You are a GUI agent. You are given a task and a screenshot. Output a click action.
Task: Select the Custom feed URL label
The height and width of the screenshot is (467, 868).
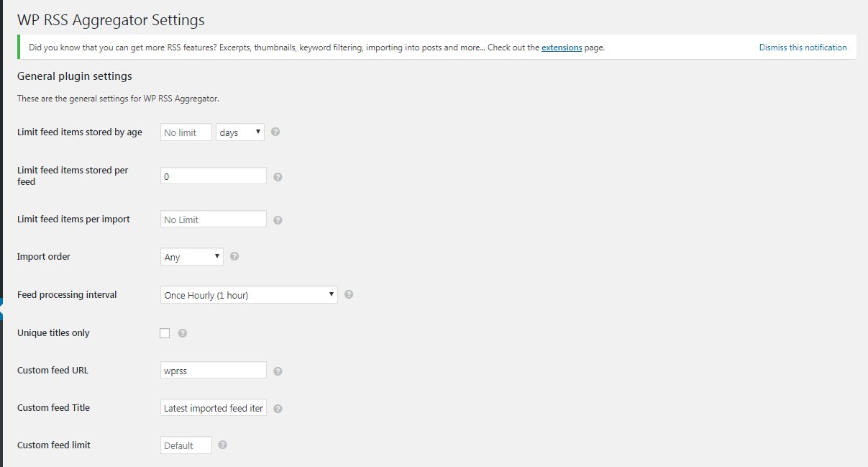52,370
